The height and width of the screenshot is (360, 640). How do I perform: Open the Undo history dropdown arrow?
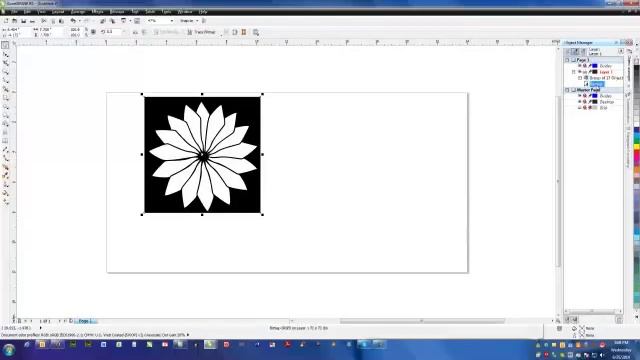click(x=79, y=21)
